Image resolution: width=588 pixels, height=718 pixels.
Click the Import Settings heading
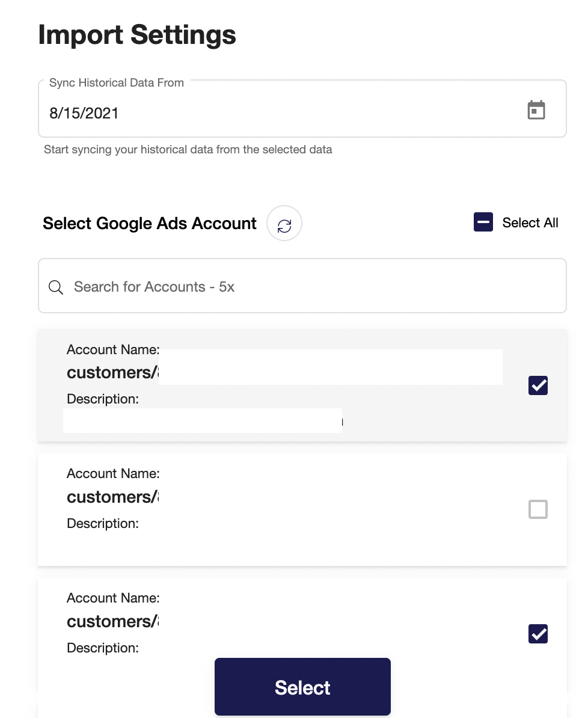click(x=137, y=35)
